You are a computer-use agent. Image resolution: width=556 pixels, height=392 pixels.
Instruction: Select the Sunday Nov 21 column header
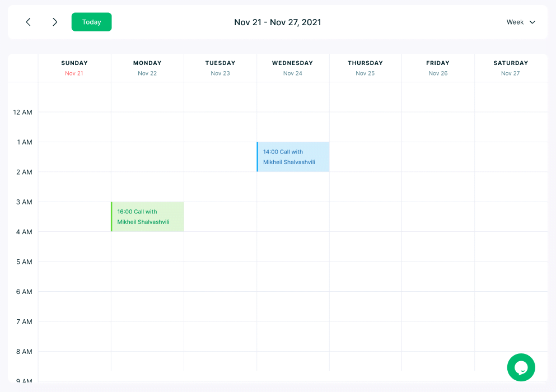tap(74, 68)
